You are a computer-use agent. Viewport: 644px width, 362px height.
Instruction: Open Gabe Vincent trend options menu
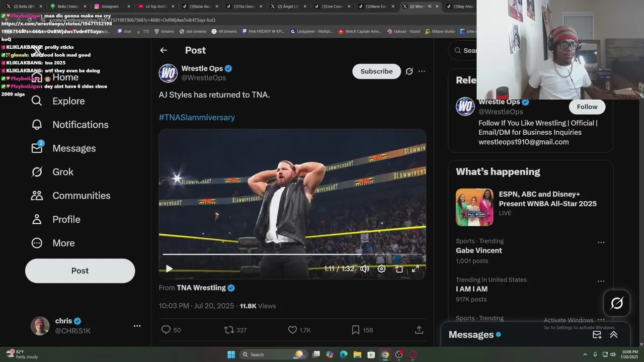(601, 242)
